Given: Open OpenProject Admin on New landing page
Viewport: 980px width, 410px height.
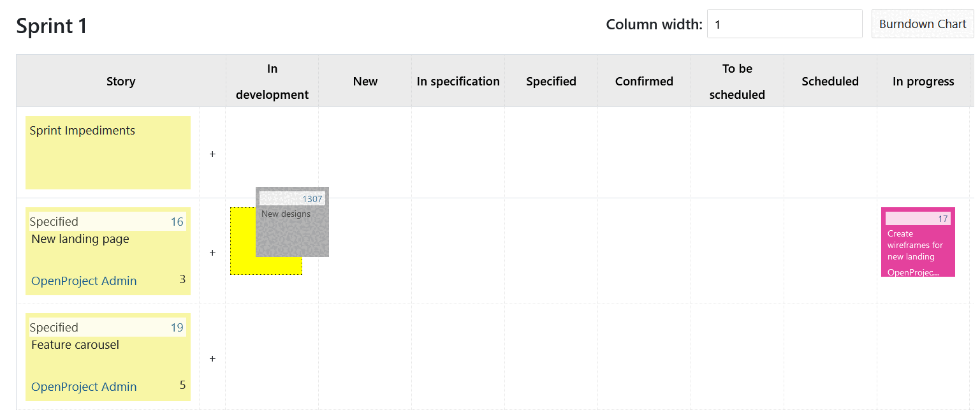Looking at the screenshot, I should pos(84,281).
